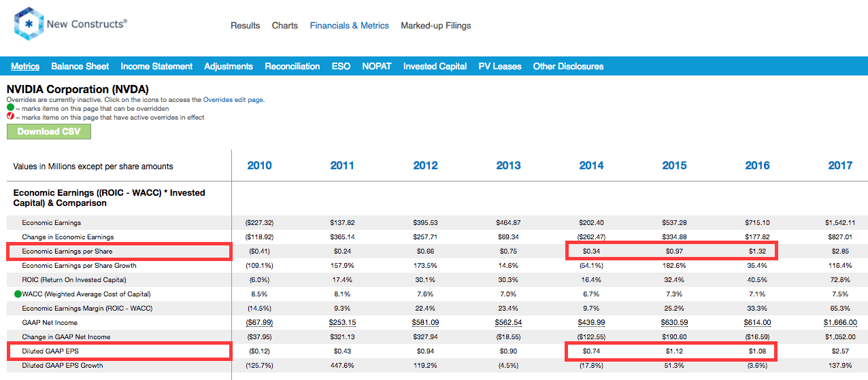Open the Charts page
Image resolution: width=868 pixels, height=380 pixels.
(x=284, y=26)
